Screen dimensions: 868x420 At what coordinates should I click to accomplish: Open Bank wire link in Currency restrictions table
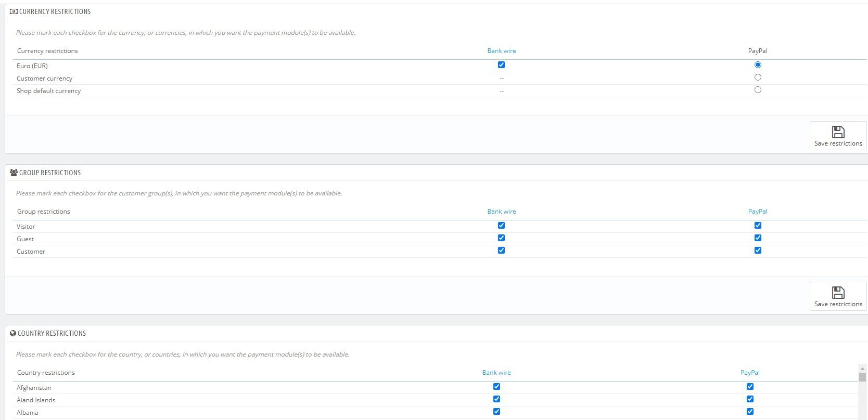click(x=502, y=51)
